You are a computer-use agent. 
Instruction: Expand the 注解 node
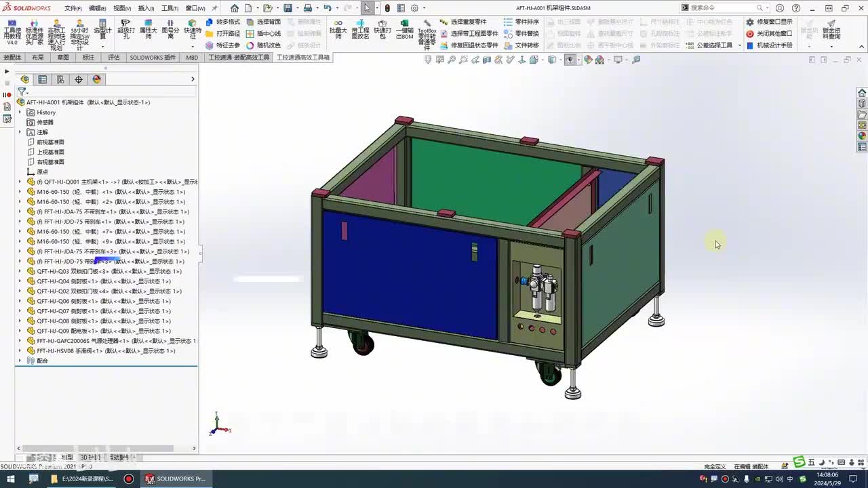click(x=20, y=132)
